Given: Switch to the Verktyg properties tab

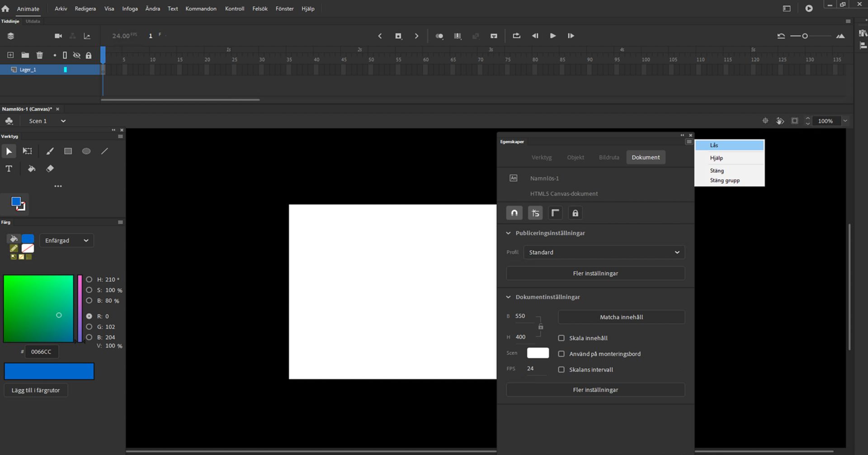Looking at the screenshot, I should [x=541, y=157].
